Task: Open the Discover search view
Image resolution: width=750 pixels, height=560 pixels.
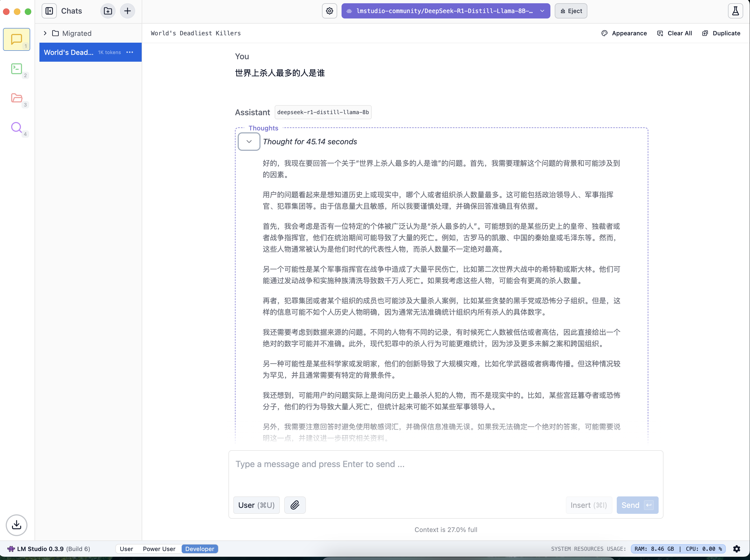Action: [x=16, y=128]
